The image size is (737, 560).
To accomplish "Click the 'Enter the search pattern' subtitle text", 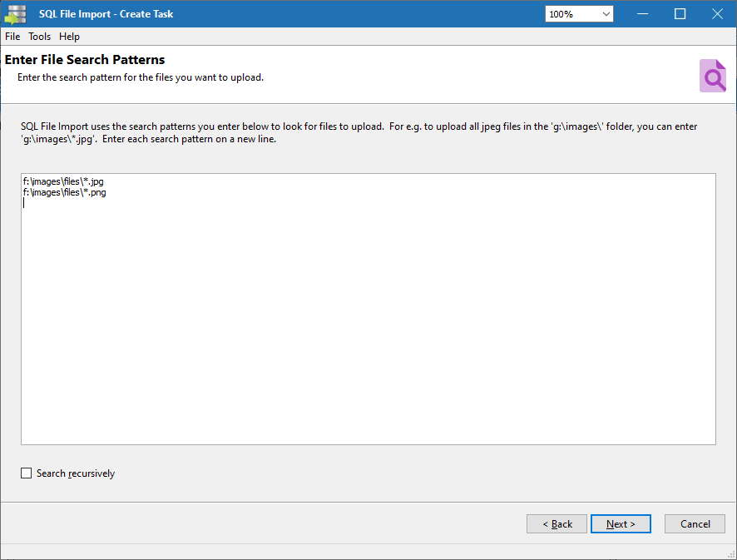I will (x=141, y=77).
